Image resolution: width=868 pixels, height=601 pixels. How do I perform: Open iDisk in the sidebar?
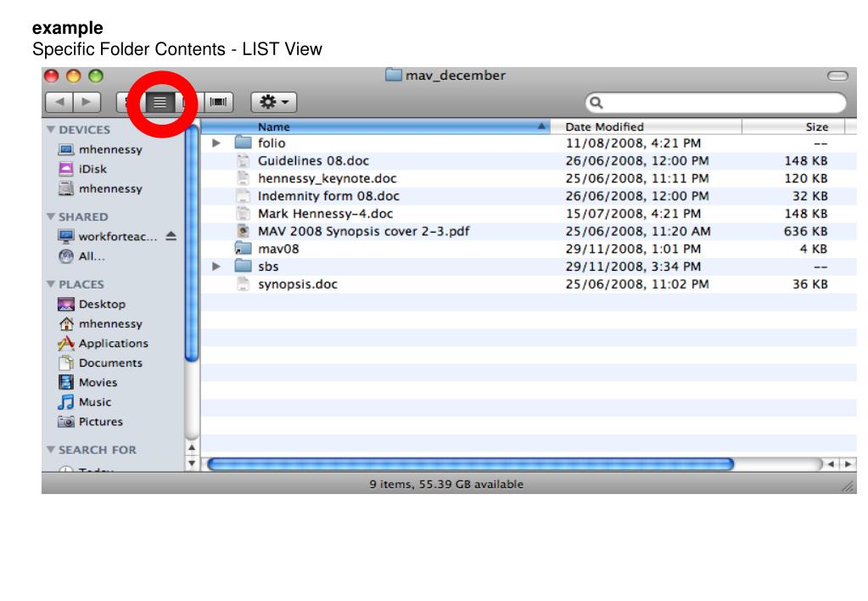point(82,168)
